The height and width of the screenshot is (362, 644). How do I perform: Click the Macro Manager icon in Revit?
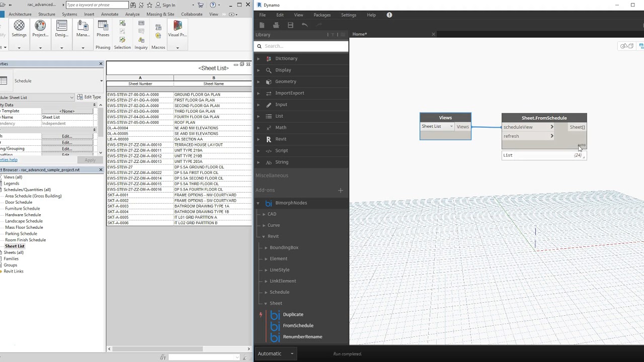158,26
